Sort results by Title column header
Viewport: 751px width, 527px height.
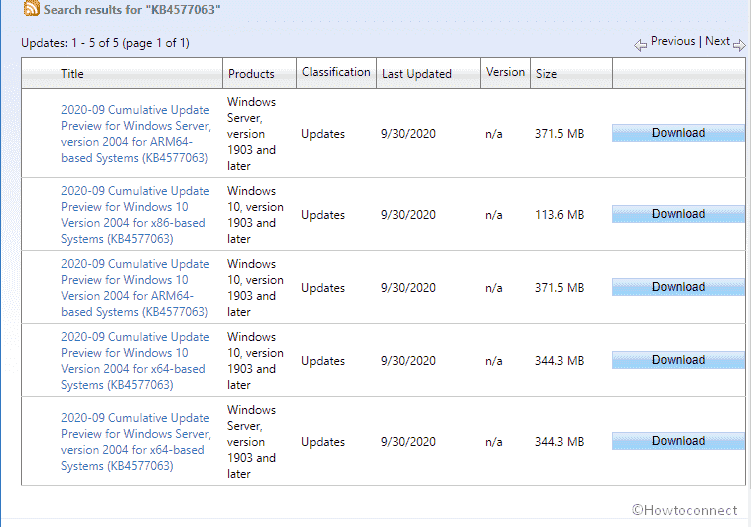click(x=72, y=73)
